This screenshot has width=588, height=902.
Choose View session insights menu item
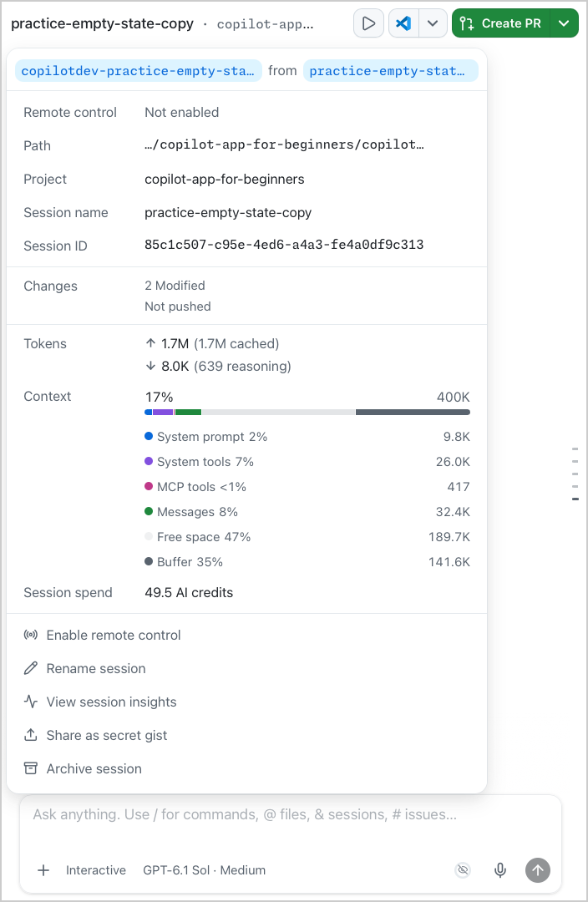247,702
